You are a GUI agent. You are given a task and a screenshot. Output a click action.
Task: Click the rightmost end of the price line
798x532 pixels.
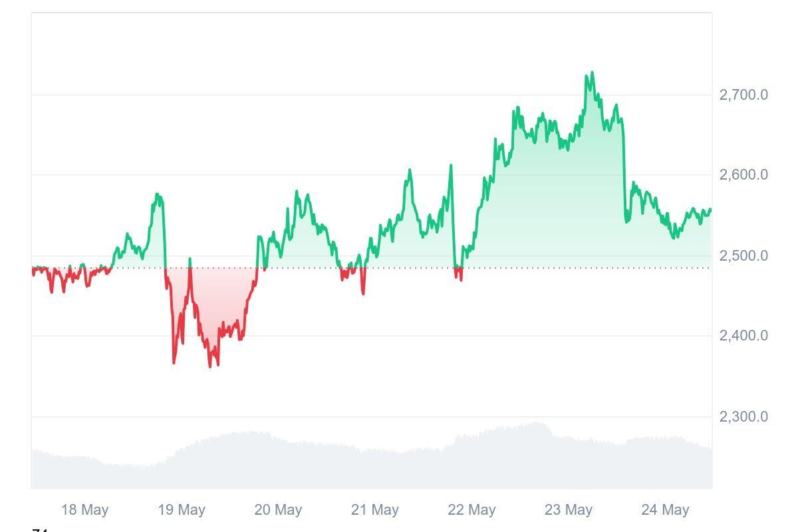pos(711,209)
